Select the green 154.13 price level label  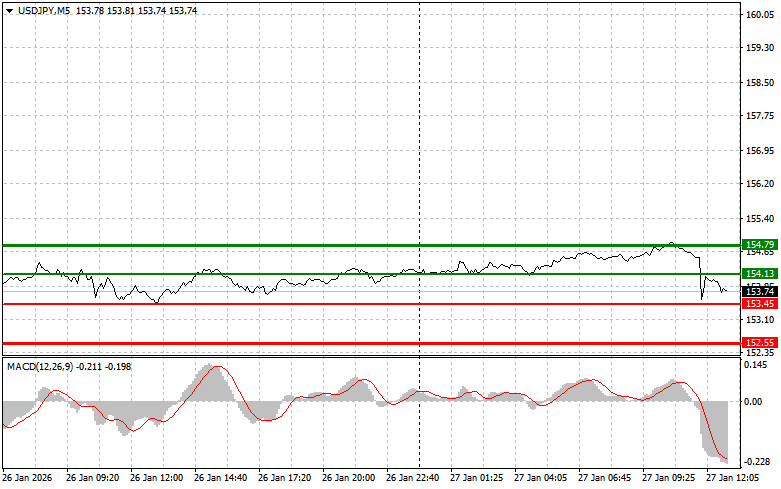click(x=760, y=273)
